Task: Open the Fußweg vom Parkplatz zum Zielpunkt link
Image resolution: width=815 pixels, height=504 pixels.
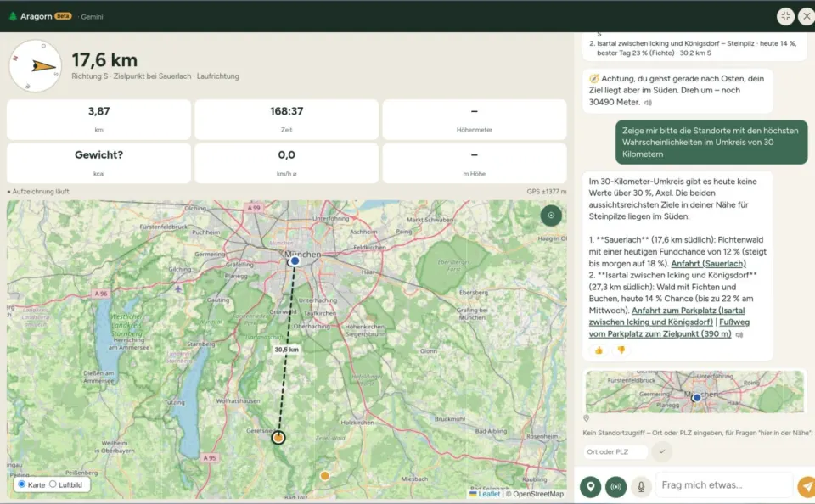Action: click(670, 328)
